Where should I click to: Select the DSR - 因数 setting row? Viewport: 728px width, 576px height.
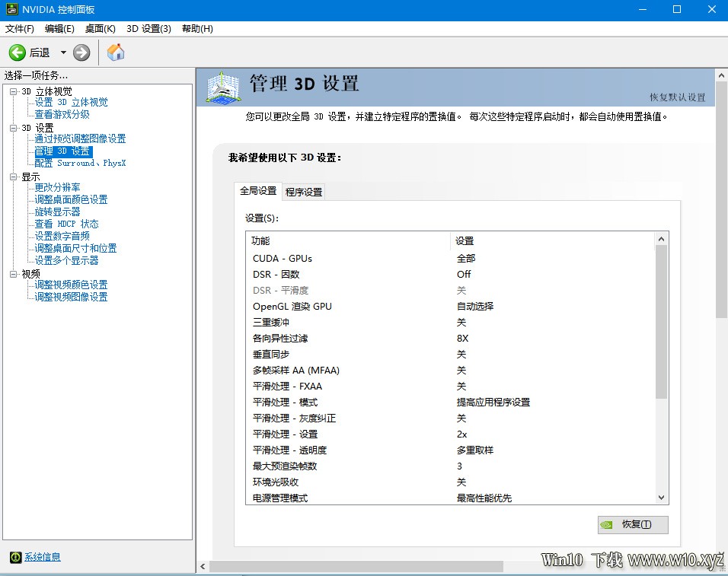click(x=450, y=274)
